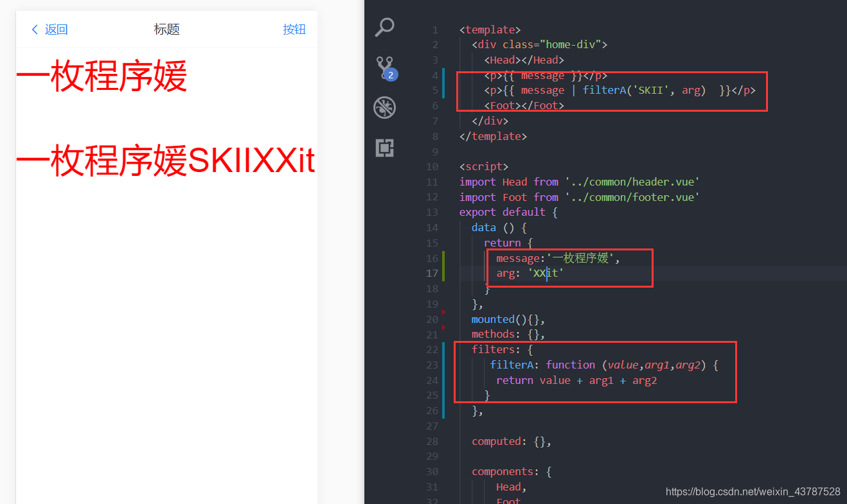This screenshot has height=504, width=847.
Task: Tap the 返回 back link
Action: pos(56,30)
